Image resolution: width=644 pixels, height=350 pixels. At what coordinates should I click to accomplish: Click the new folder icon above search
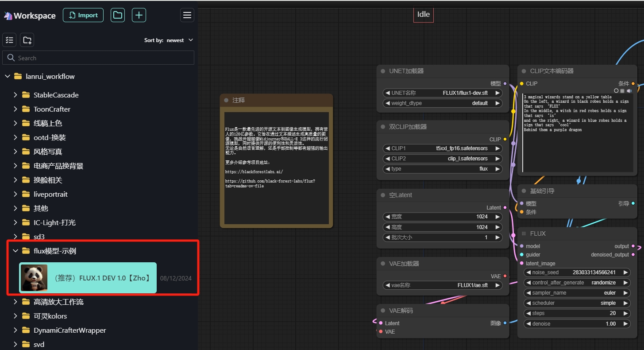[x=27, y=40]
